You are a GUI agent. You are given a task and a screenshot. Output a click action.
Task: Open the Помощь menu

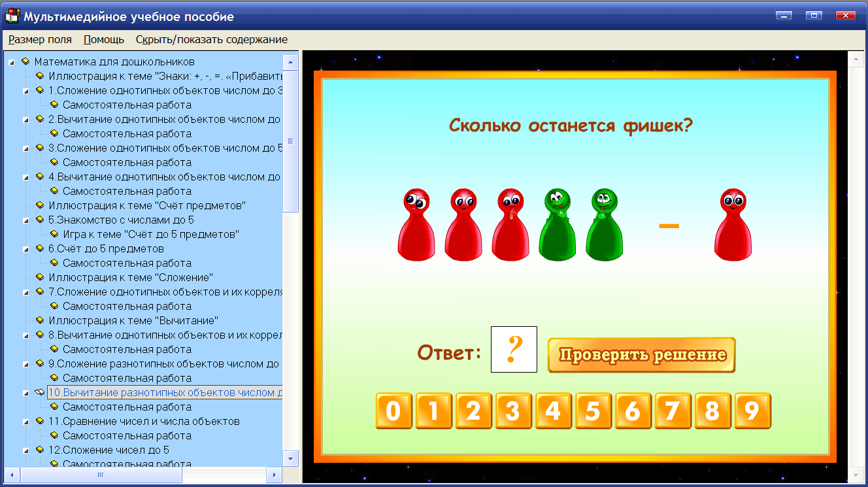(104, 39)
